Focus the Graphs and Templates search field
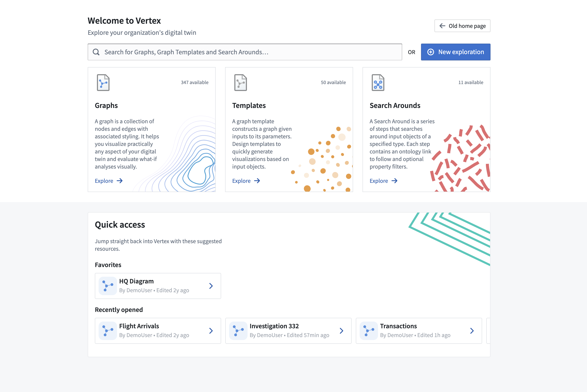This screenshot has width=587, height=392. (245, 52)
